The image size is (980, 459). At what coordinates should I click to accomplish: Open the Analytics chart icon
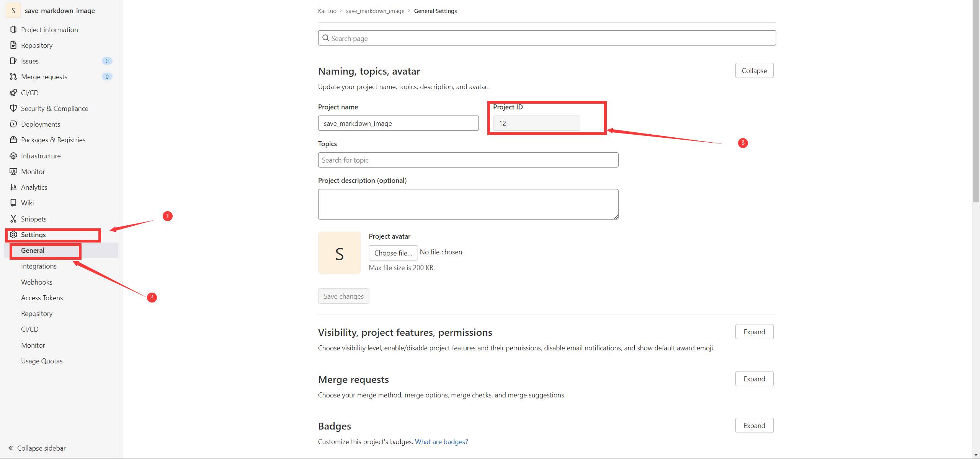[x=13, y=187]
